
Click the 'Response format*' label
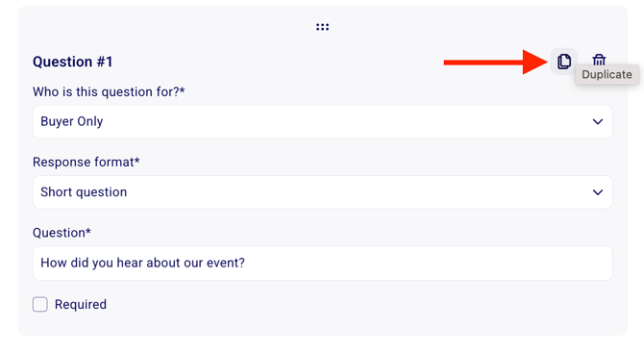[x=87, y=162]
